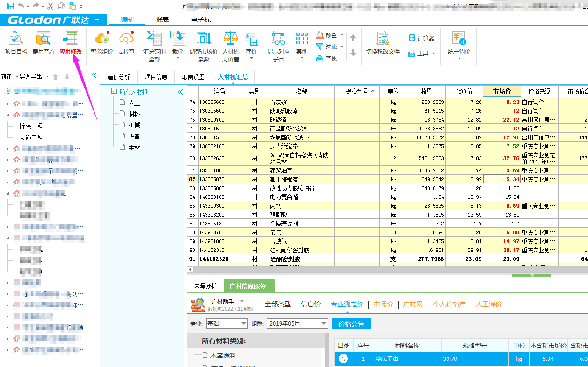Collapse the 所有人材机 tree panel chevron
The height and width of the screenshot is (367, 588).
tap(180, 92)
